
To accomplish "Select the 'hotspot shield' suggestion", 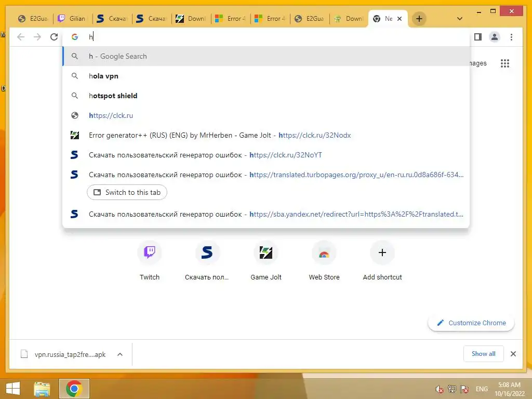I will [x=266, y=96].
